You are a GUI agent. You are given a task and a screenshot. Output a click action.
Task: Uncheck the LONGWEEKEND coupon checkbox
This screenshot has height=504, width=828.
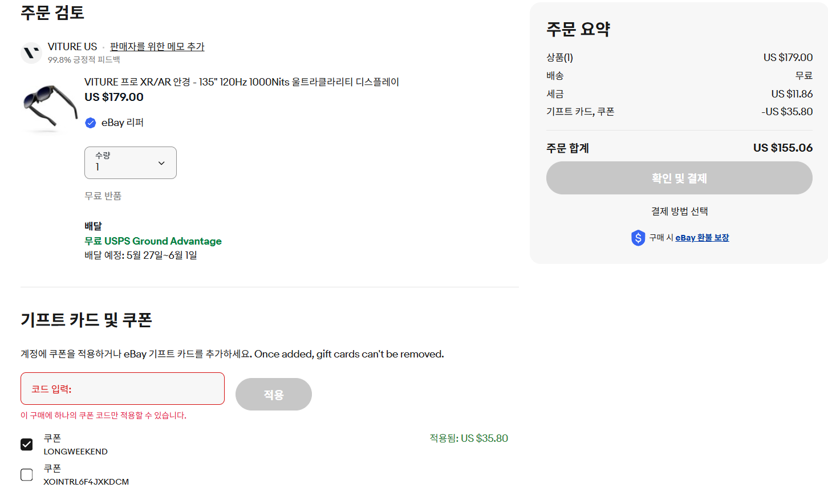27,444
